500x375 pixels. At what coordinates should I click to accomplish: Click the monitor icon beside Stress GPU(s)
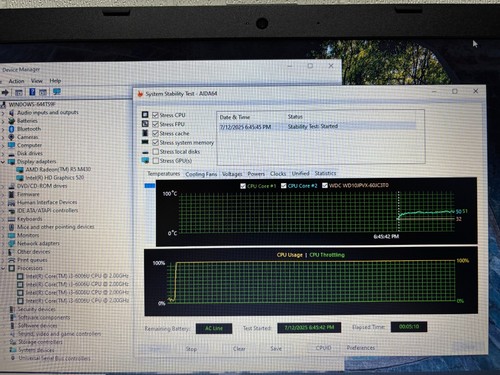[145, 160]
